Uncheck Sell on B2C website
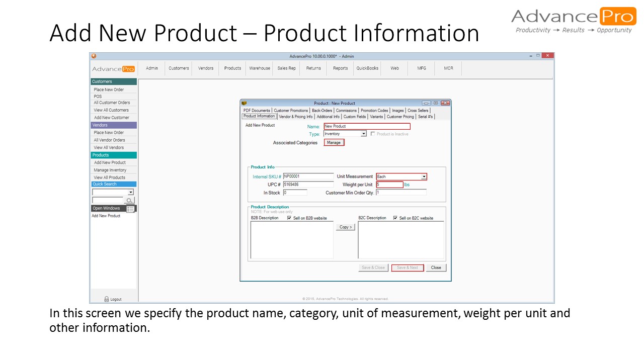644x362 pixels. point(395,218)
